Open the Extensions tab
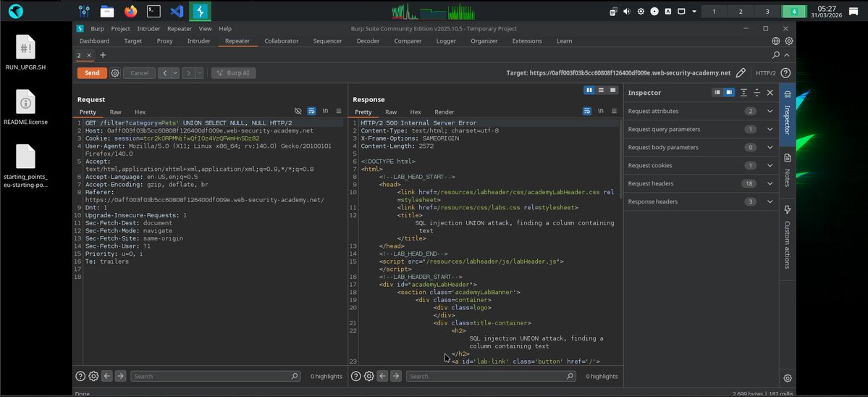Image resolution: width=868 pixels, height=397 pixels. (526, 41)
